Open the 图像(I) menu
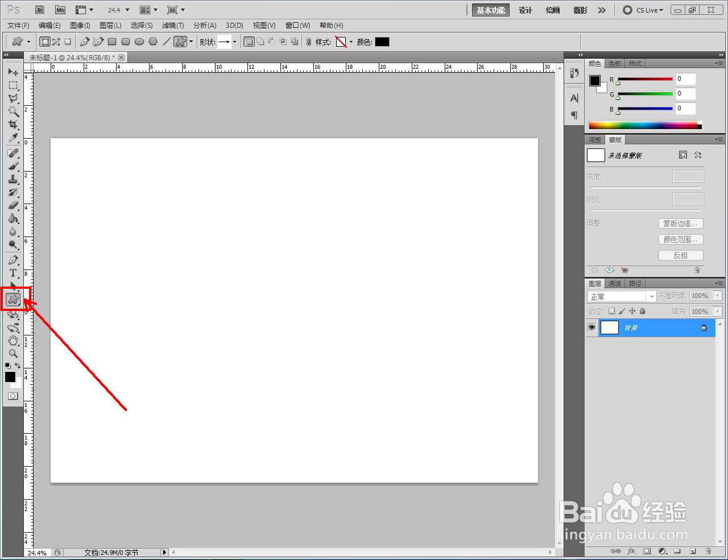 coord(80,26)
